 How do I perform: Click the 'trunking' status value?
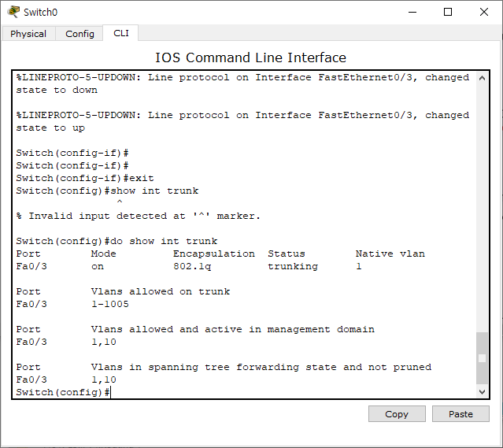[x=293, y=266]
